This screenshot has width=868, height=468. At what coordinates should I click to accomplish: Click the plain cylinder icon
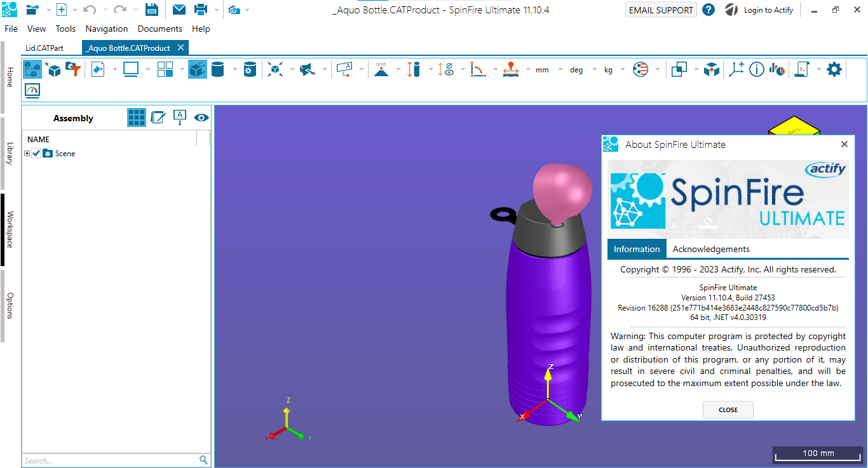point(218,69)
